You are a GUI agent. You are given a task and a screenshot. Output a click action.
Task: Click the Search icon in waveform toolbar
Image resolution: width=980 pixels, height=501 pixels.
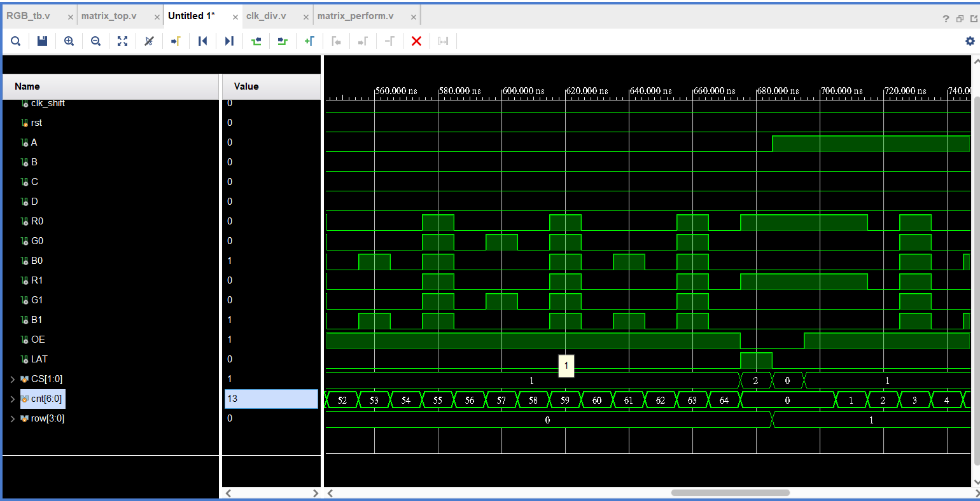16,41
